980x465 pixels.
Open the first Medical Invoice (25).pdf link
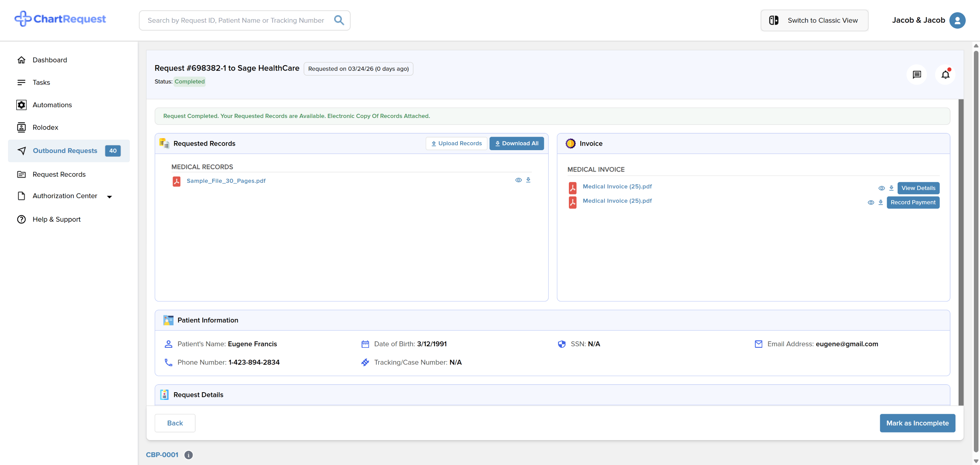[x=617, y=187]
